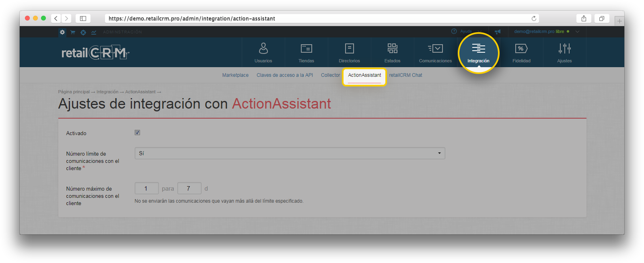Open the Fidelidad section icon
This screenshot has height=263, width=644.
(521, 49)
